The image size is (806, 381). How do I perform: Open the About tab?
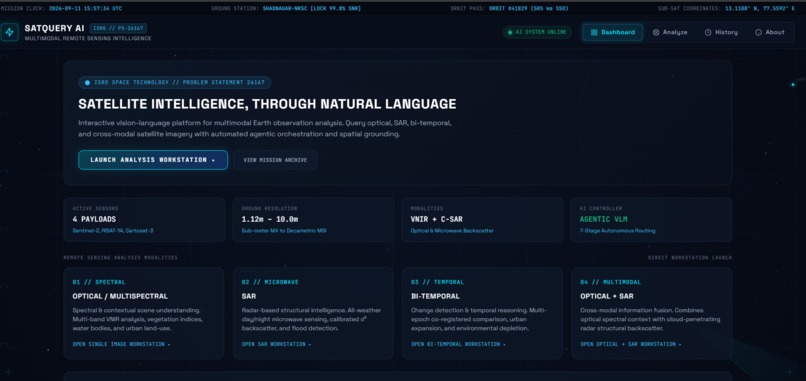point(770,32)
